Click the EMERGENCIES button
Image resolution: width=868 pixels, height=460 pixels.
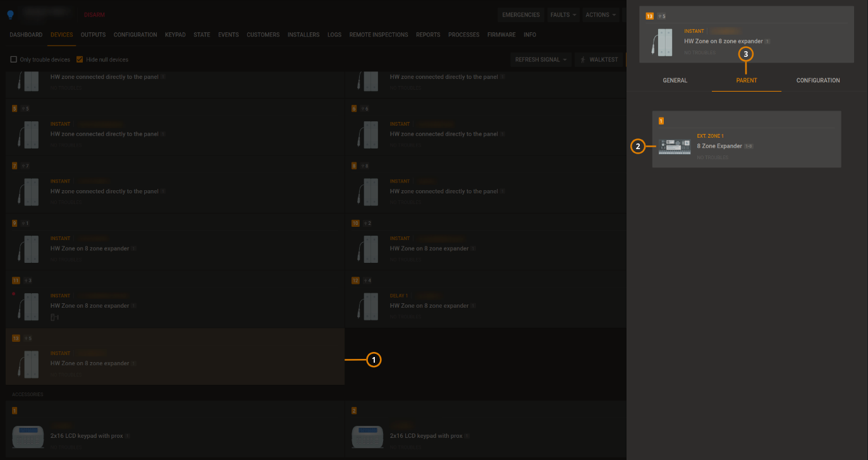521,15
